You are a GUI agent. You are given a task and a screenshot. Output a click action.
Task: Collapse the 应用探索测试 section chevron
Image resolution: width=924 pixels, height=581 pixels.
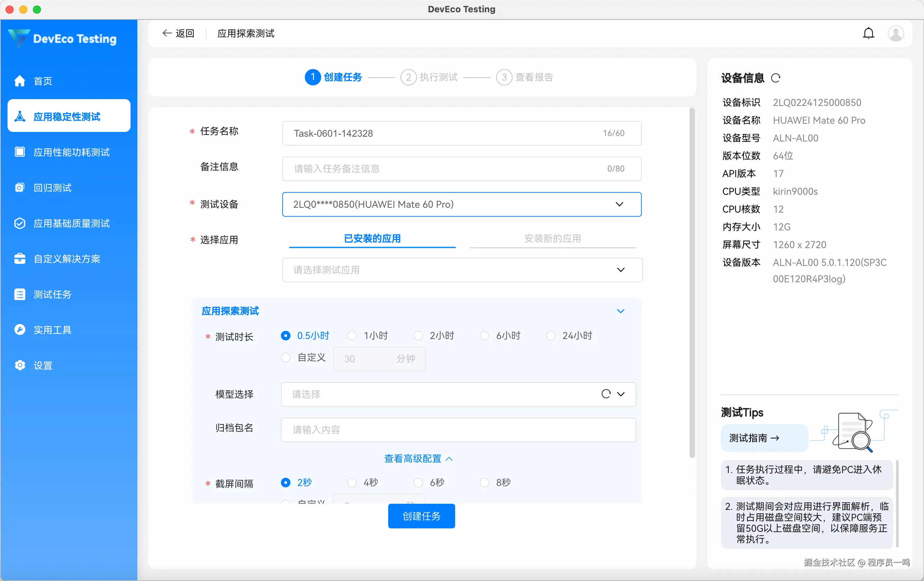point(621,311)
